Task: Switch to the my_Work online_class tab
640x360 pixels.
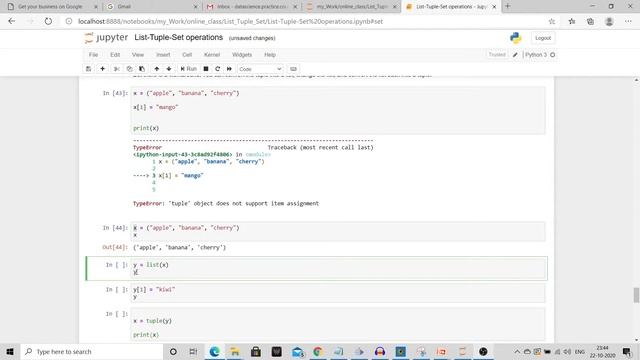Action: click(x=351, y=7)
